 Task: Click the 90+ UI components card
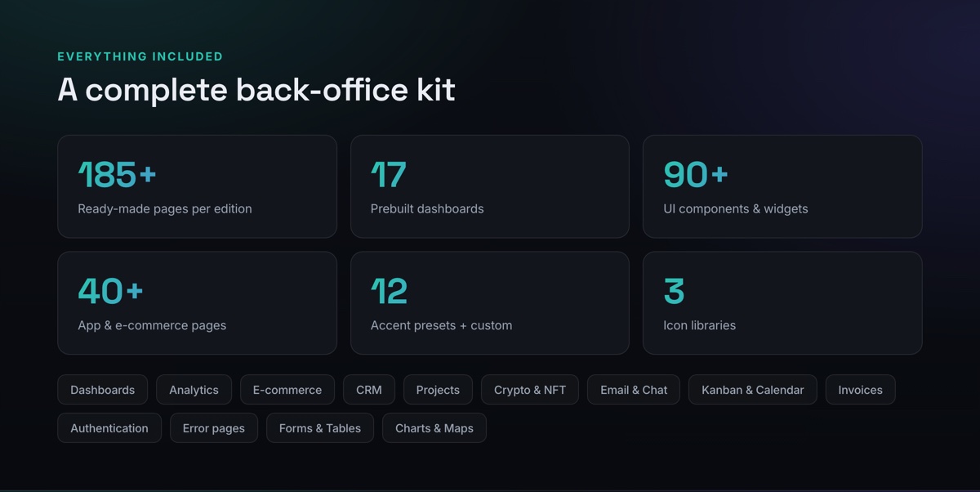pos(782,186)
